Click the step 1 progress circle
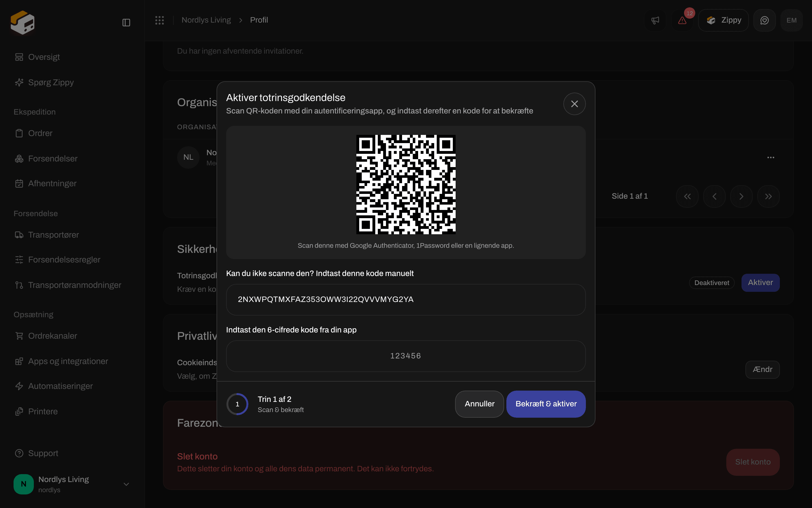This screenshot has height=508, width=812. [237, 404]
